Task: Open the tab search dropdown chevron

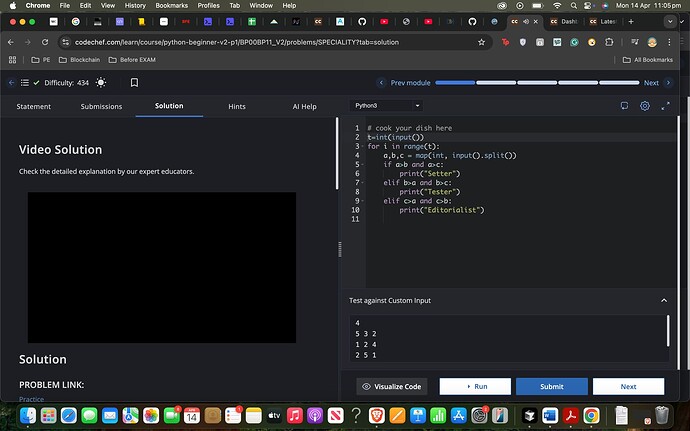Action: [x=670, y=22]
